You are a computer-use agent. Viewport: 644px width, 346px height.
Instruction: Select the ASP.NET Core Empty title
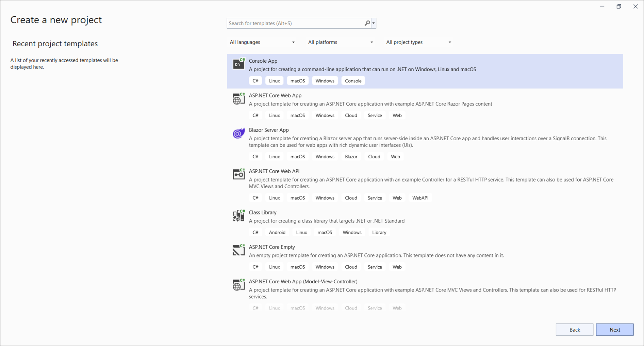[x=272, y=247]
